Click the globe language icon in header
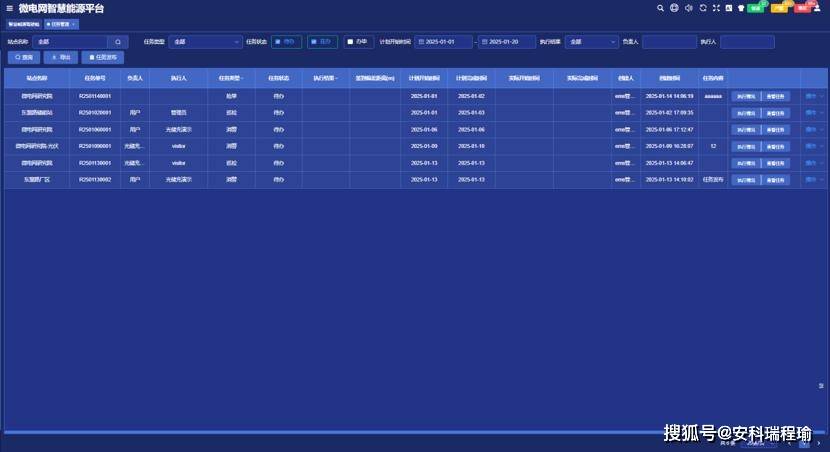The image size is (830, 452). (x=674, y=8)
